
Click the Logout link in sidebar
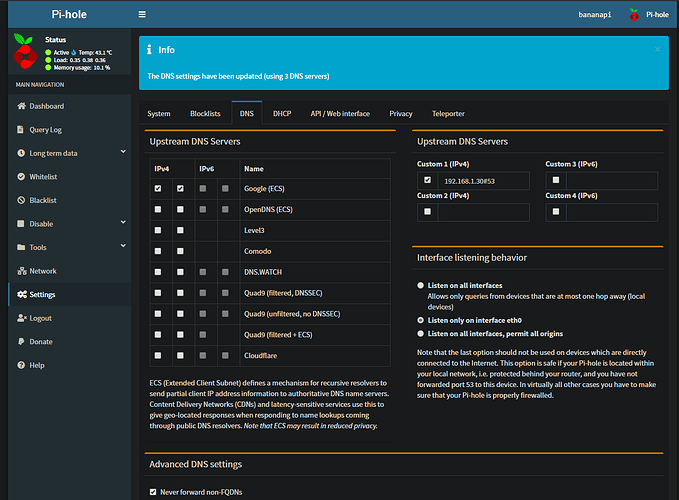pos(40,318)
